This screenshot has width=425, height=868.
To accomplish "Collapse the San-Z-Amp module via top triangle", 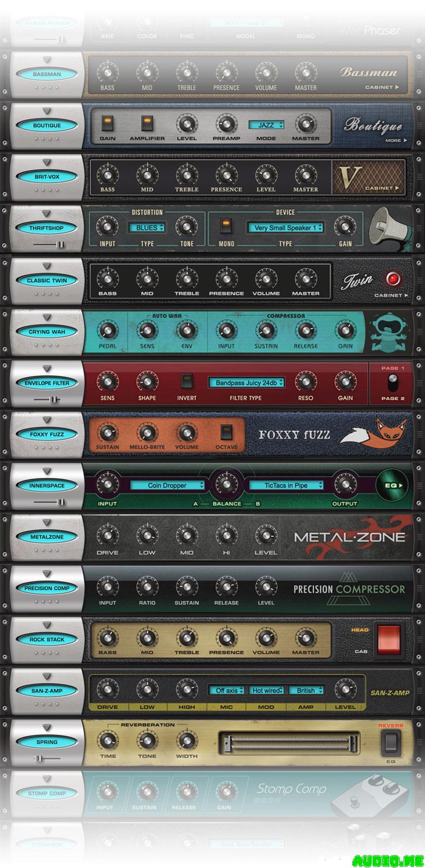I will tap(47, 677).
